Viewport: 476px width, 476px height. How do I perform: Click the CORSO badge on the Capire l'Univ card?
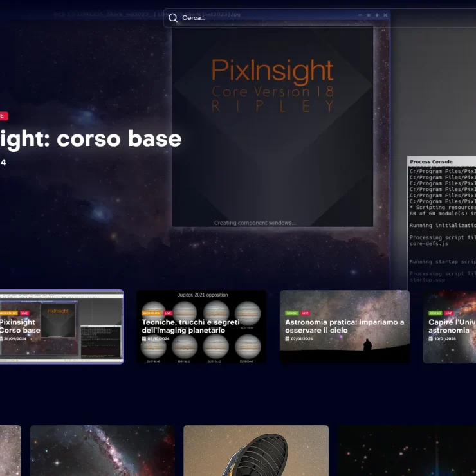(435, 313)
